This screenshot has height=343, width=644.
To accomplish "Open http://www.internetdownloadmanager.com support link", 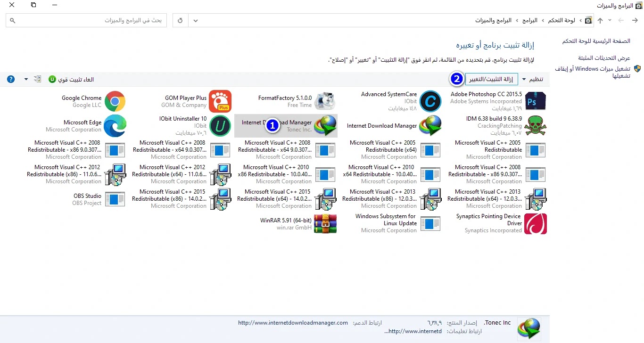I will tap(293, 323).
